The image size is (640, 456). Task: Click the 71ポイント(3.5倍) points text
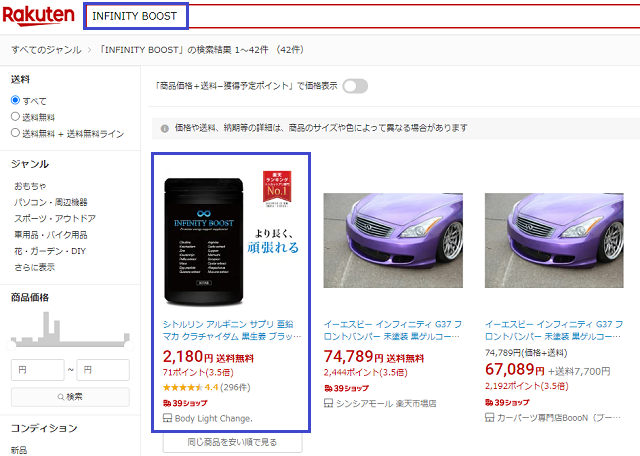(198, 372)
